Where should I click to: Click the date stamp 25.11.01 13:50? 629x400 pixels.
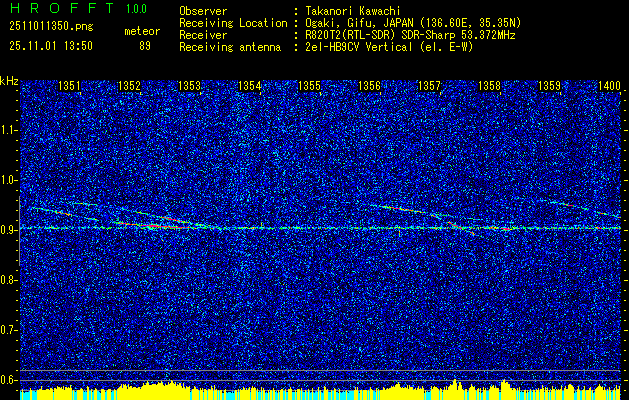point(51,46)
